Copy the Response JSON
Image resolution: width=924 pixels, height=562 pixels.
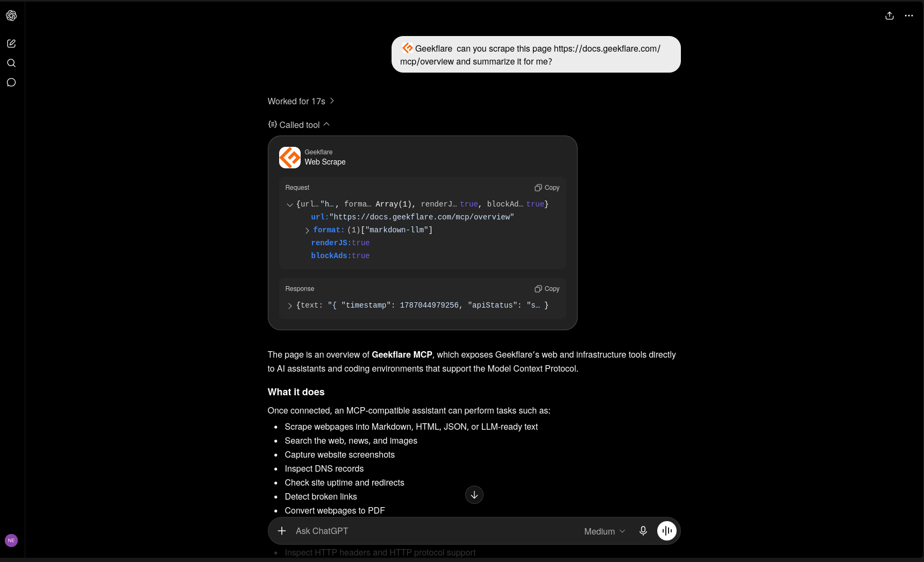tap(547, 289)
